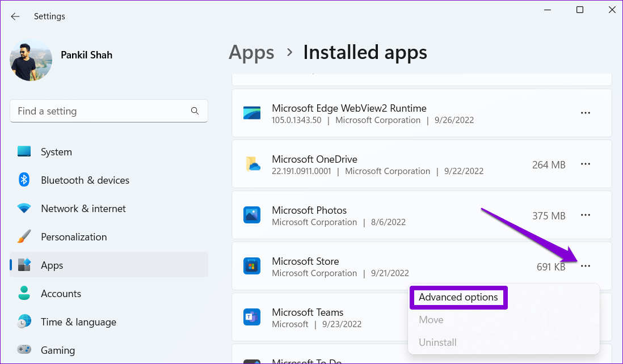This screenshot has height=364, width=623.
Task: Open the System settings icon
Action: 24,151
